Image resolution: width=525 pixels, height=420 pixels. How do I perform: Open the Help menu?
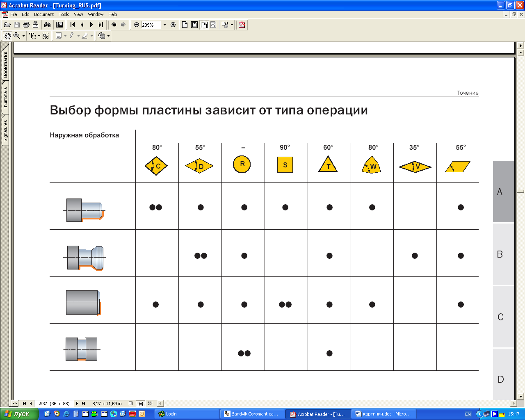(x=113, y=14)
